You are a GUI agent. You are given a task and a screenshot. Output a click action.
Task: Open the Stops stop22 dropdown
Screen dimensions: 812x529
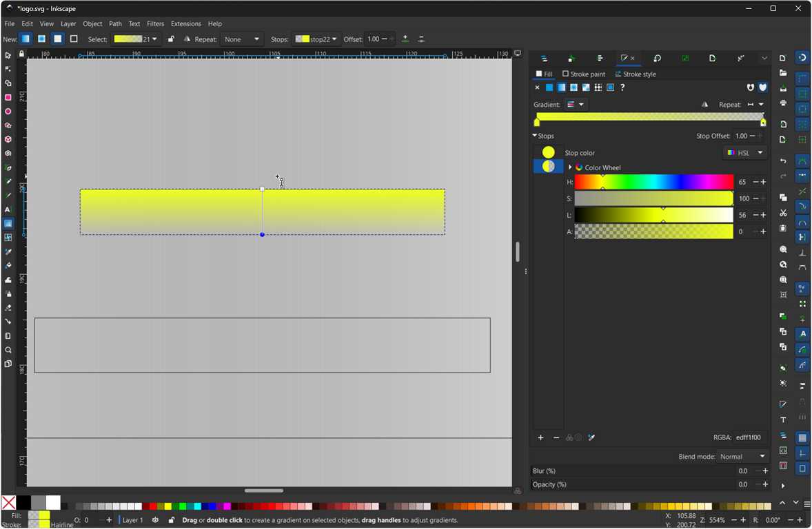316,39
